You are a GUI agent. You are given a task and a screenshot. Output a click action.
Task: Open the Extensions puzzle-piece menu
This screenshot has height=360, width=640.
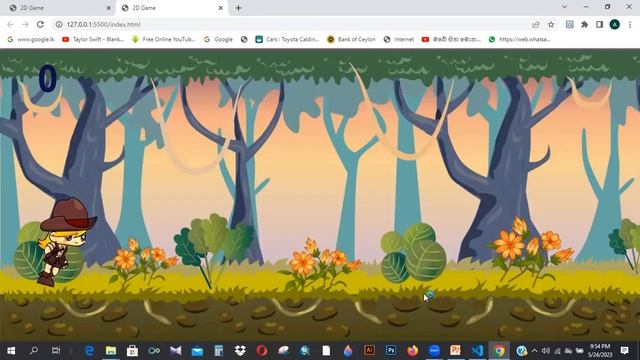(x=584, y=24)
